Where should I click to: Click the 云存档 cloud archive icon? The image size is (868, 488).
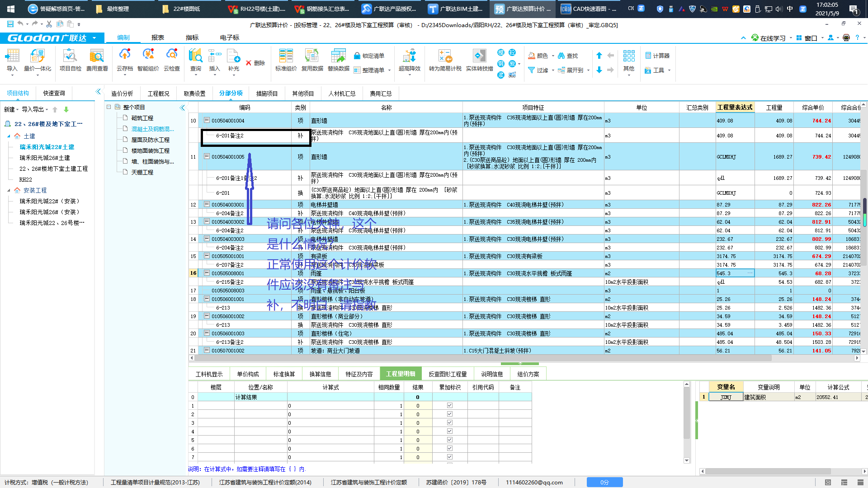tap(125, 60)
